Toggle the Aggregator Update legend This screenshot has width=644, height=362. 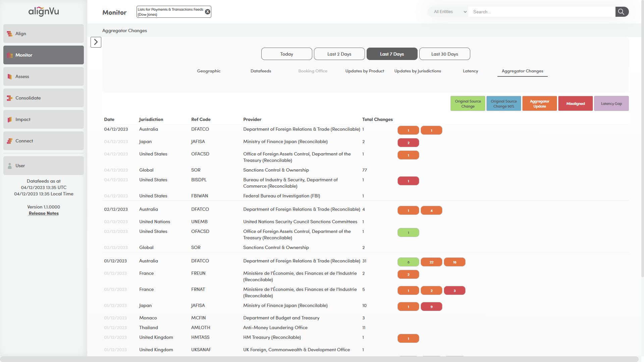click(x=540, y=104)
